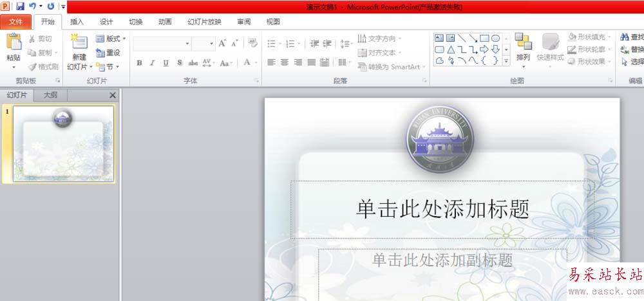The image size is (644, 301).
Task: Click 重设 reset slide button
Action: (108, 53)
